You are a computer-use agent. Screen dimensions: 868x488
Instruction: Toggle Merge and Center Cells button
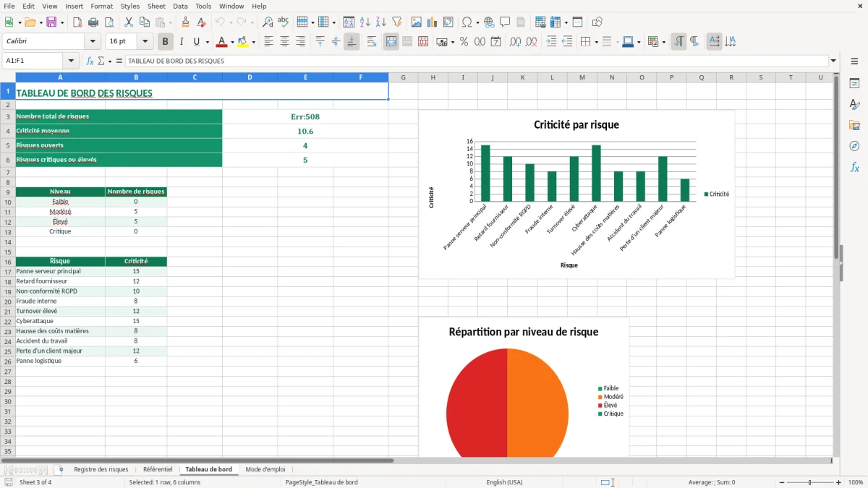tap(391, 42)
